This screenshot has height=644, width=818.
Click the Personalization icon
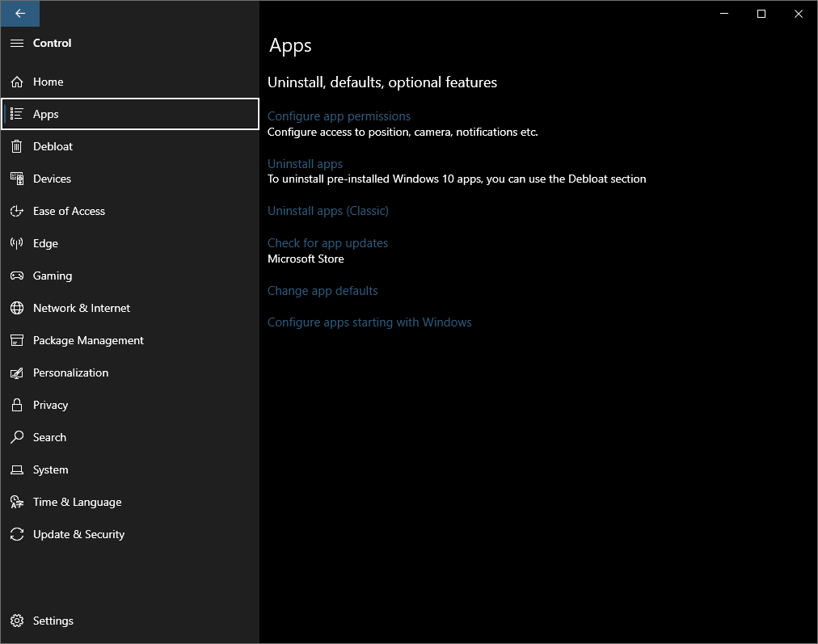click(x=17, y=373)
